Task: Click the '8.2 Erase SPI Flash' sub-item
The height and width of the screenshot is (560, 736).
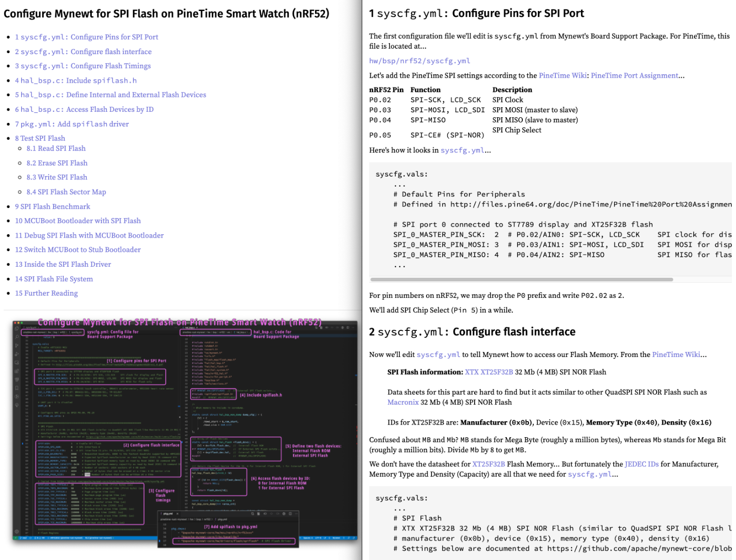Action: coord(57,163)
